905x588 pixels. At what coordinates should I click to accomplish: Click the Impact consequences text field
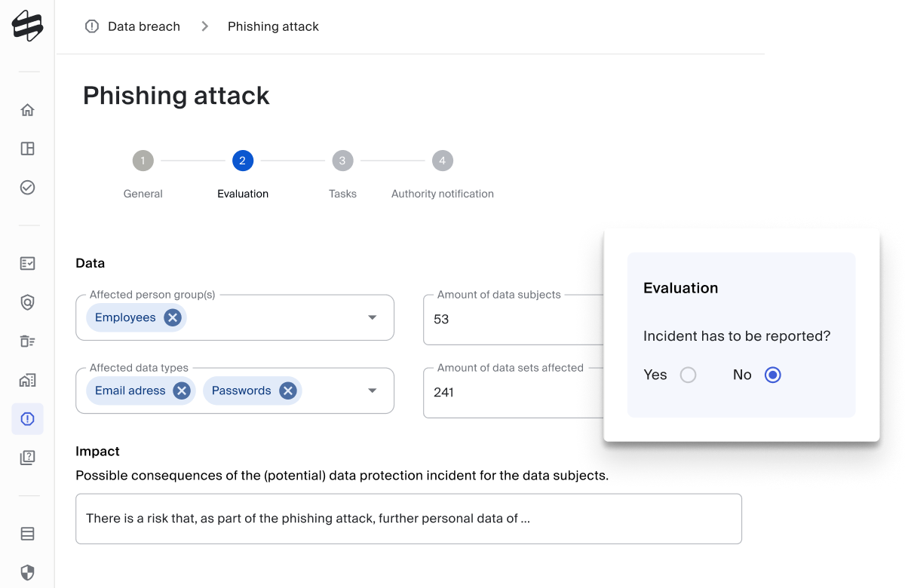click(409, 519)
